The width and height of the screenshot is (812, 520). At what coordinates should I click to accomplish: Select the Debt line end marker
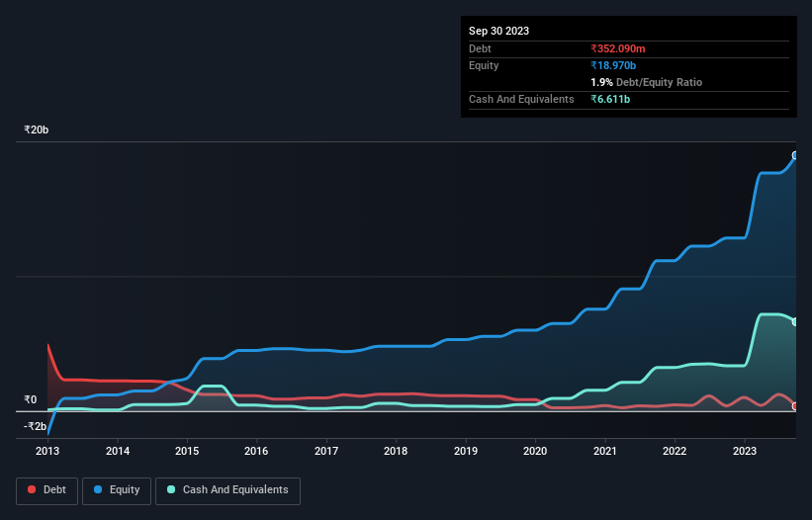coord(795,406)
